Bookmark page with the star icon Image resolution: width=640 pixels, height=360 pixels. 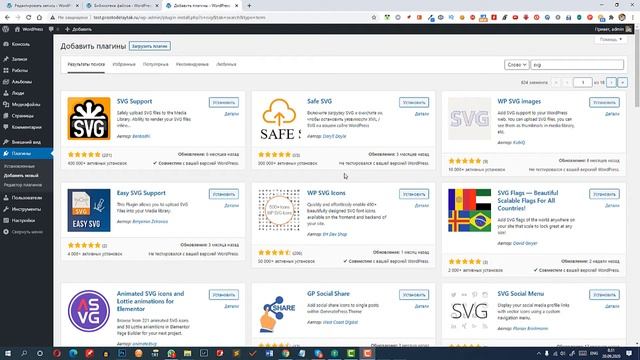[374, 18]
